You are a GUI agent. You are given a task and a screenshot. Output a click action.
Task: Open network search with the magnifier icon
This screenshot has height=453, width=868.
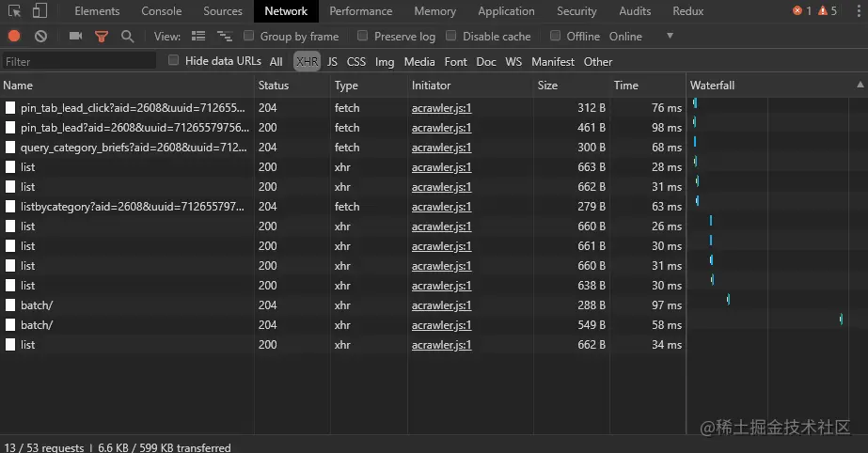(x=127, y=37)
